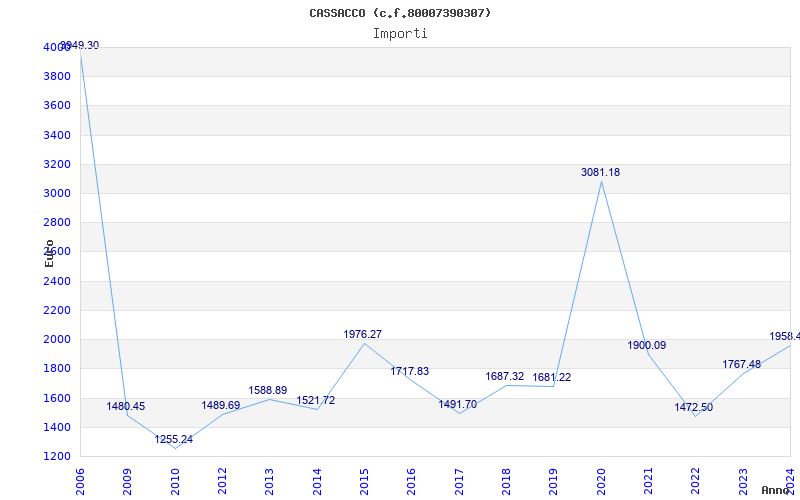Click the 1521.72 data label
800x500 pixels.
pyautogui.click(x=316, y=401)
